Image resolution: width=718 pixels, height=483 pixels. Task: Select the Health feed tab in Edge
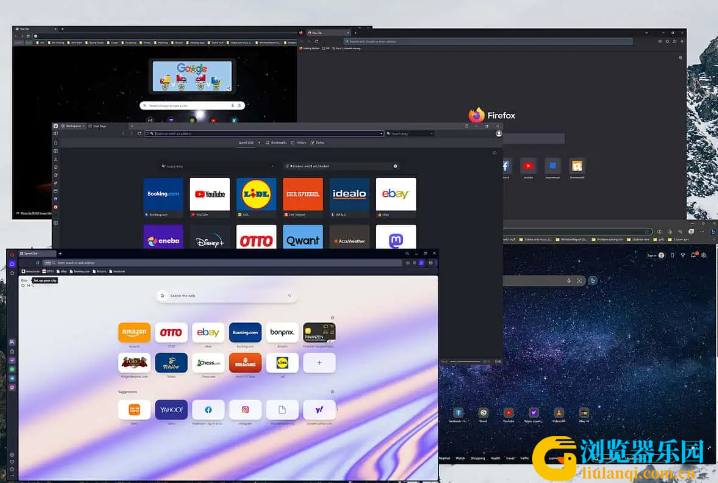[495, 458]
